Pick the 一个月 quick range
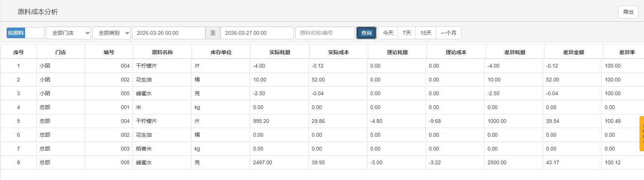The image size is (644, 180). pyautogui.click(x=448, y=33)
